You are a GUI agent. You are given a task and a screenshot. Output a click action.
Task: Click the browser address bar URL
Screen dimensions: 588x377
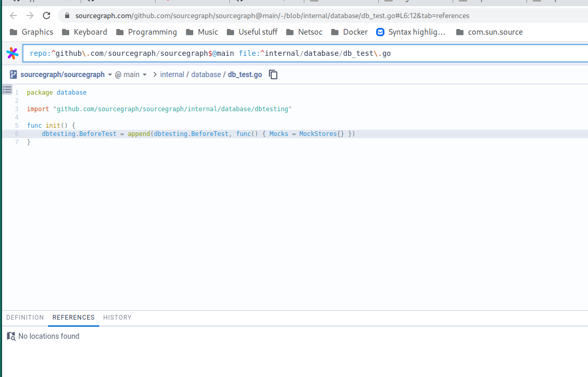tap(272, 16)
